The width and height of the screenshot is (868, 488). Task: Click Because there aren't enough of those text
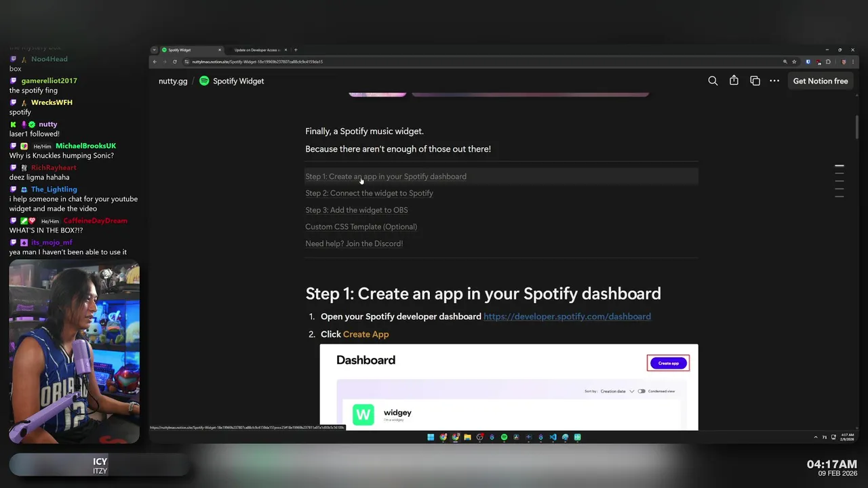[398, 148]
